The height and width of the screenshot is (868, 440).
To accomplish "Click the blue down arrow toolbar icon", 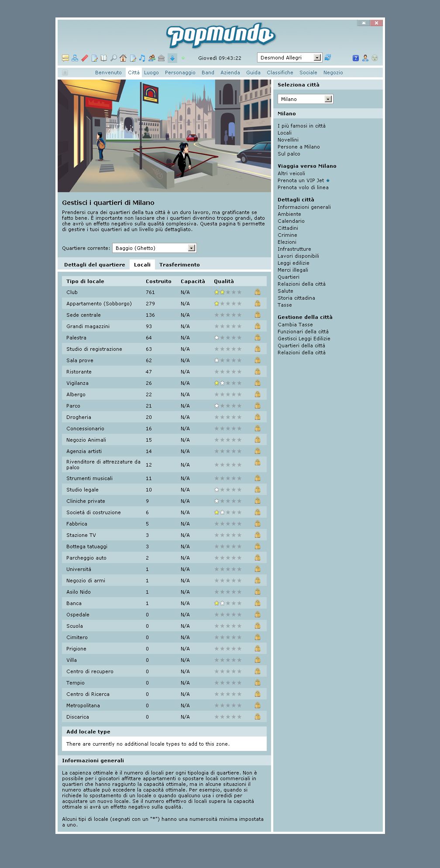I will click(x=172, y=58).
